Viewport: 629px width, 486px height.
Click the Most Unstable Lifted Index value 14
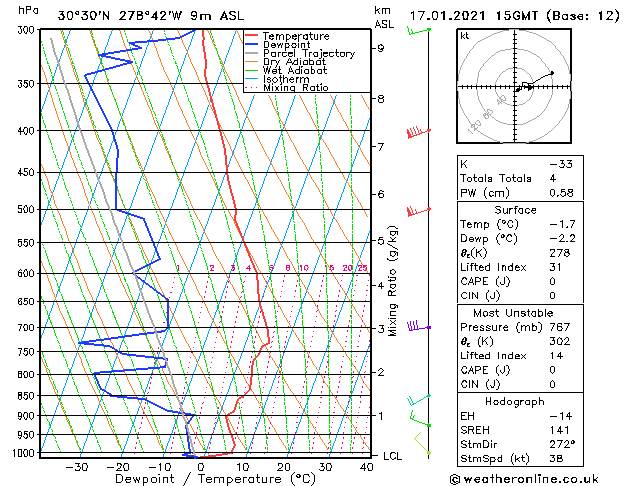[556, 356]
